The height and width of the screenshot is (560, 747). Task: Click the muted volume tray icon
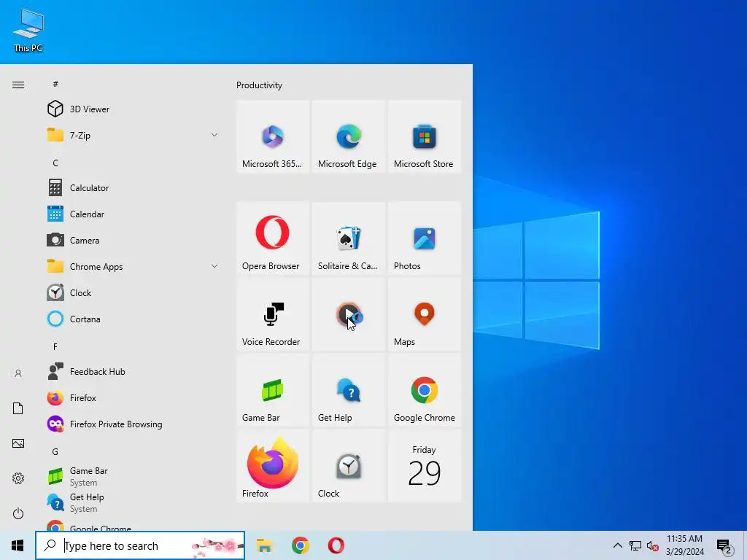click(x=652, y=545)
